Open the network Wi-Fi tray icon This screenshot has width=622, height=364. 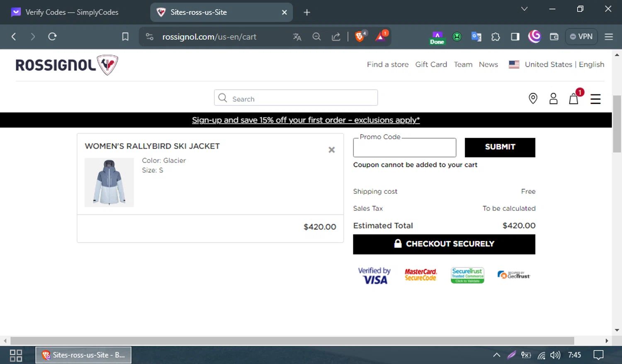(x=541, y=355)
